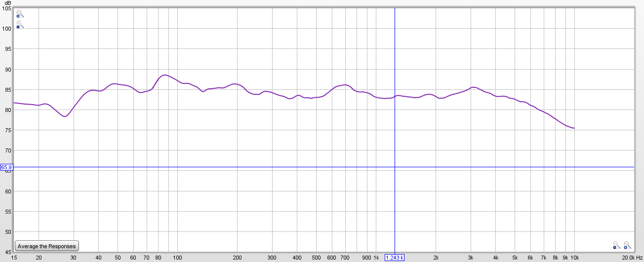Image resolution: width=644 pixels, height=262 pixels.
Task: Click the 100 label on frequency axis
Action: 177,258
